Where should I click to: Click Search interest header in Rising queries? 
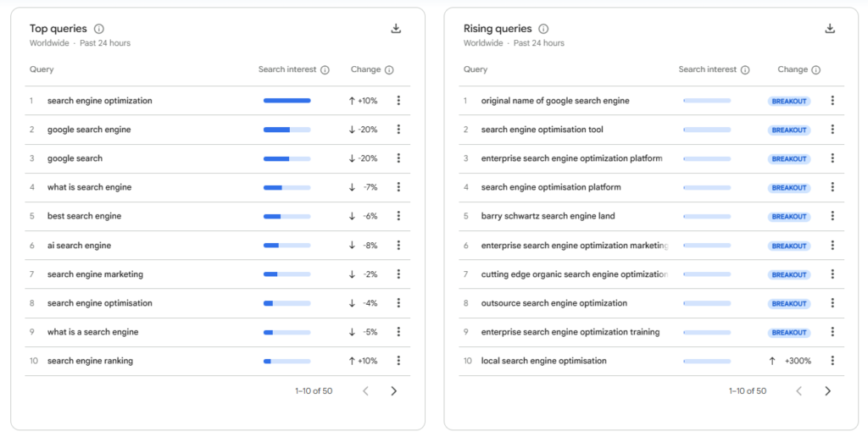[708, 69]
